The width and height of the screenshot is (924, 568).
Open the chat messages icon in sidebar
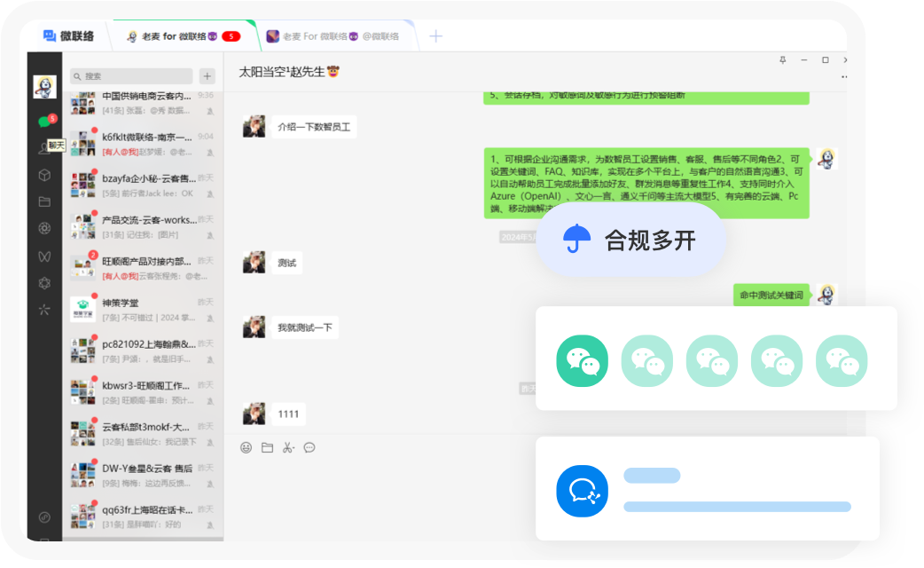43,121
